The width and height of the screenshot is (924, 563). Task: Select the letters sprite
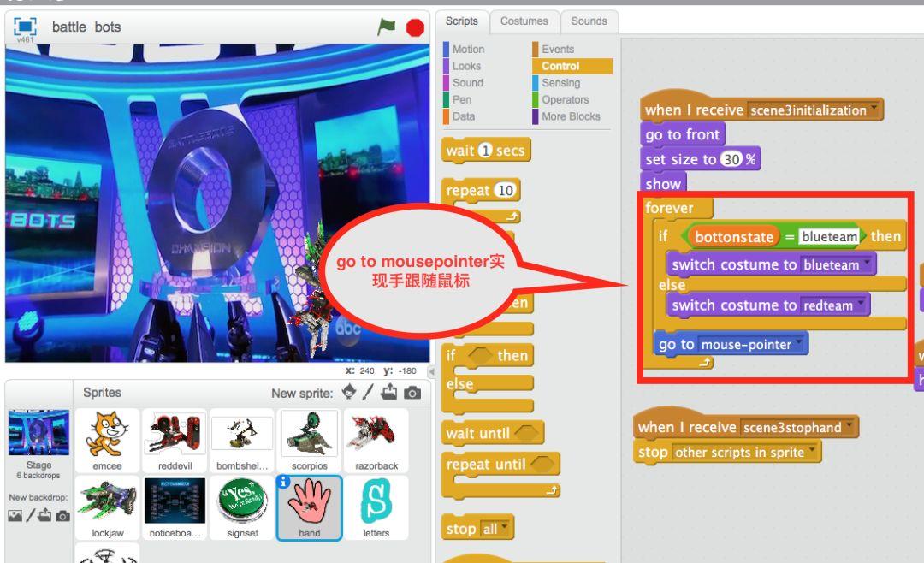[x=376, y=507]
